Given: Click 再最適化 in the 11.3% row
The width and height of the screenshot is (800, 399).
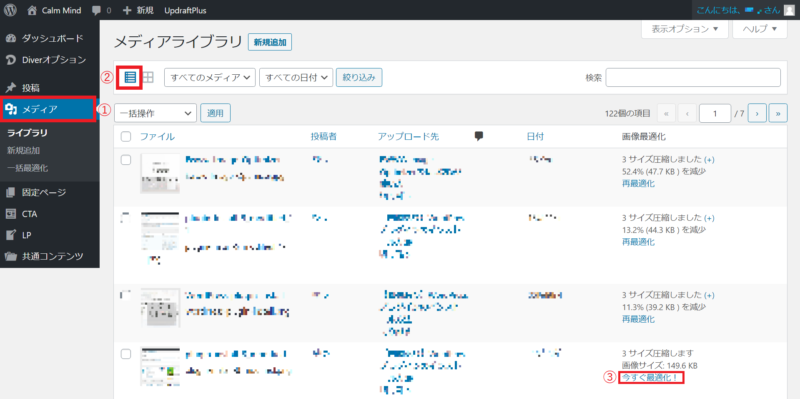Looking at the screenshot, I should coord(638,319).
